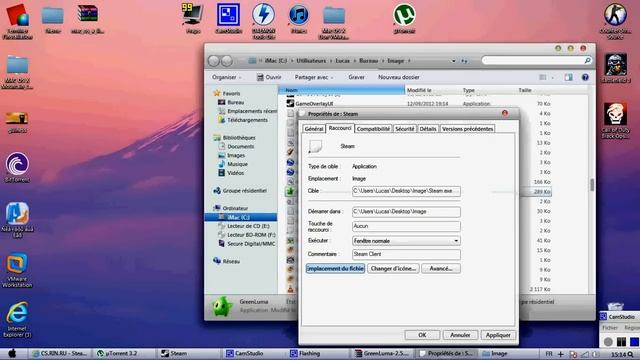
Task: Open the CamStudio Fichier menu
Action: [x=610, y=328]
